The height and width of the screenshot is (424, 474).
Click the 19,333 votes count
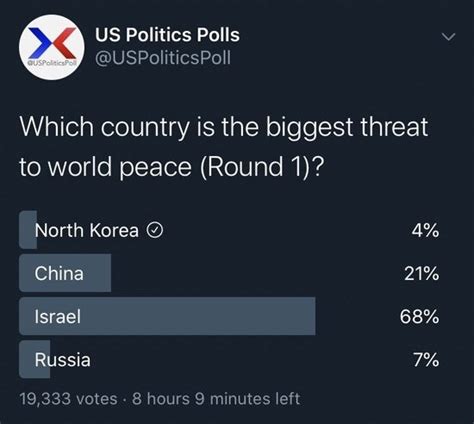click(68, 399)
